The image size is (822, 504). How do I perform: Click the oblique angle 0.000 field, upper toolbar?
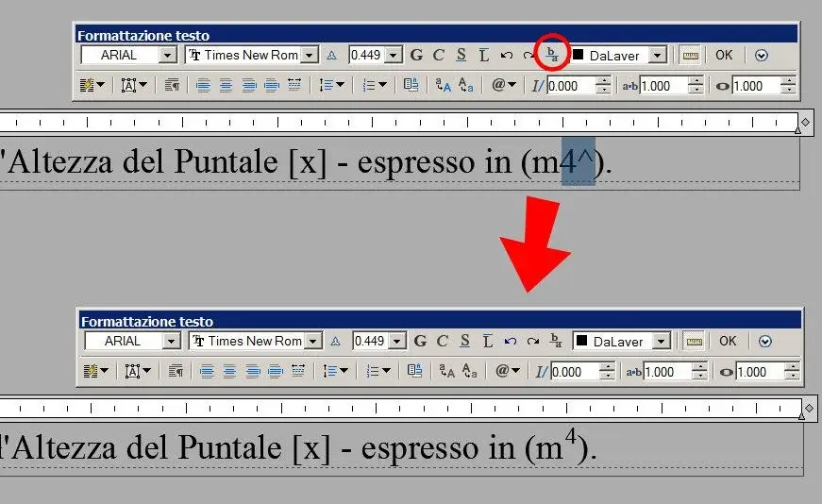coord(571,86)
